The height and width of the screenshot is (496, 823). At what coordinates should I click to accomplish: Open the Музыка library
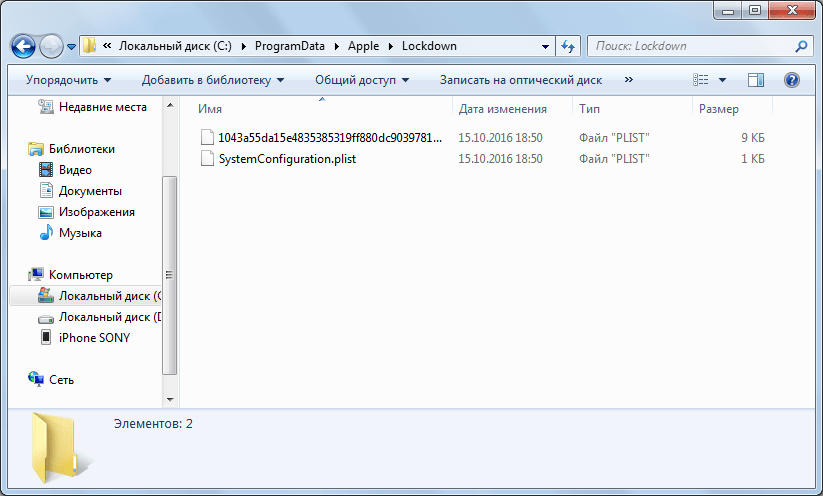pos(80,233)
